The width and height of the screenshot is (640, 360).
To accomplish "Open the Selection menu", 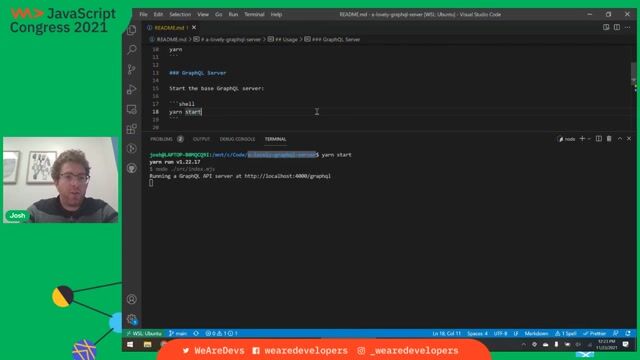I will (180, 14).
